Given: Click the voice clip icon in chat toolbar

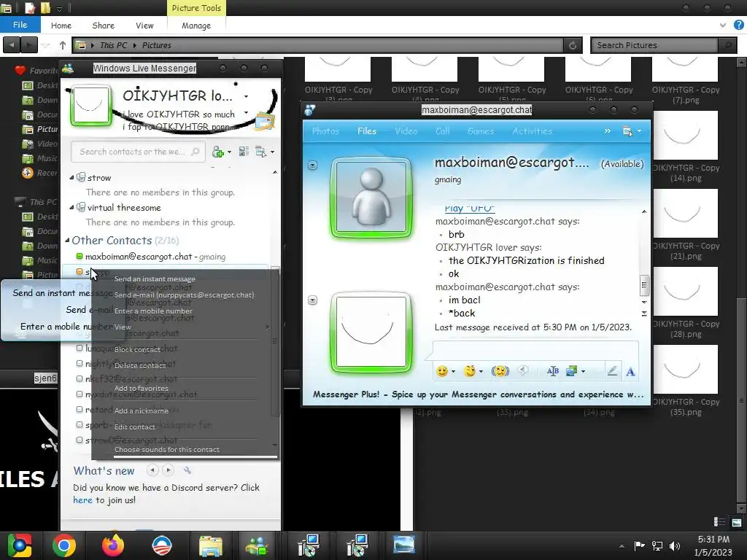Looking at the screenshot, I should [523, 371].
